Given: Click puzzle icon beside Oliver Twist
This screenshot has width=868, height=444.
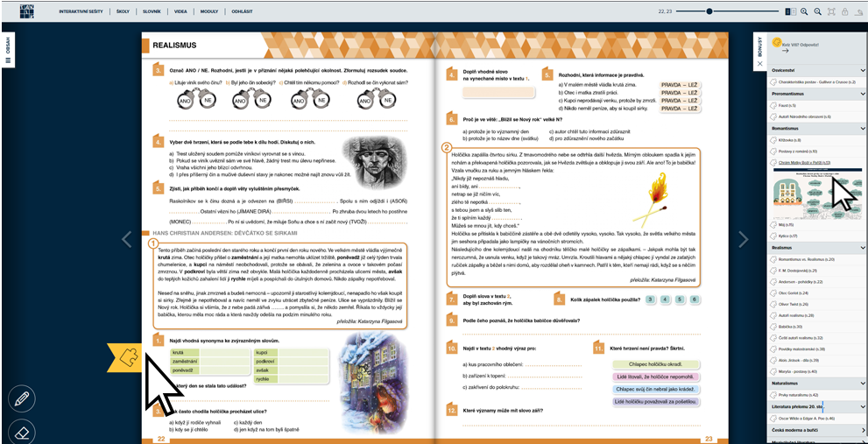Looking at the screenshot, I should pyautogui.click(x=773, y=304).
